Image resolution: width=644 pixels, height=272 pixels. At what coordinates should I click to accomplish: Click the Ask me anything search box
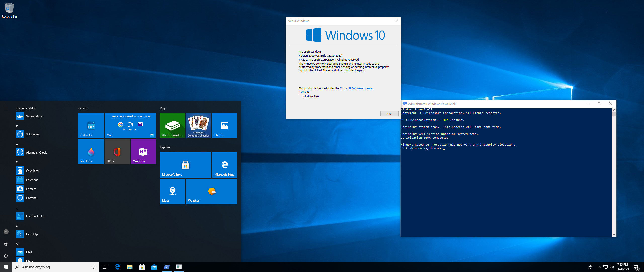(x=55, y=267)
